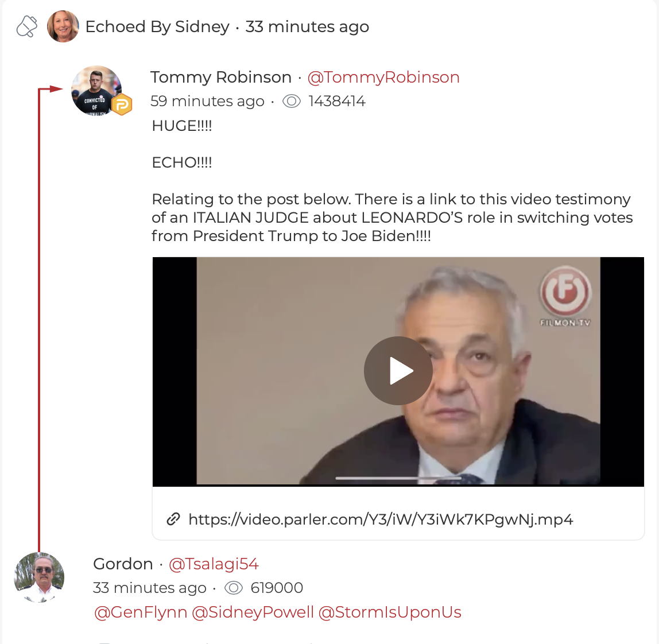Screen dimensions: 659x644
Task: Click the eye views icon beside 619000
Action: (234, 588)
